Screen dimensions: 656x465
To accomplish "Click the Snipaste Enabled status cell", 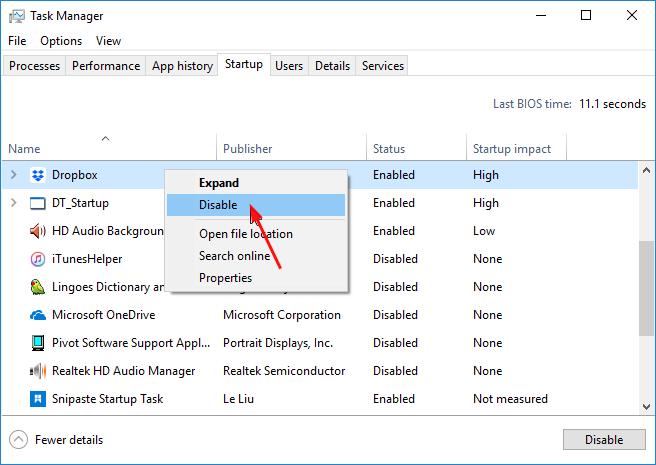I will pos(394,399).
